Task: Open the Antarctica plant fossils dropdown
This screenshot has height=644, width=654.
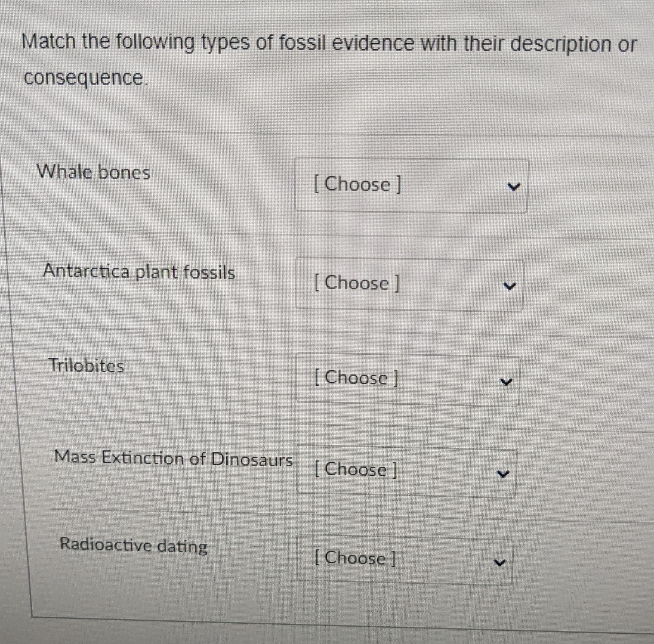Action: pos(409,284)
